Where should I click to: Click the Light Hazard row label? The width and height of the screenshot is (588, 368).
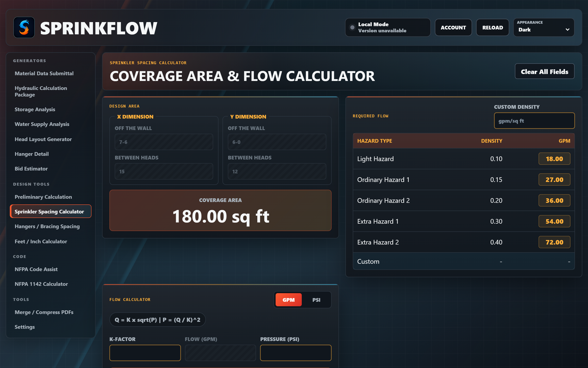pos(375,159)
